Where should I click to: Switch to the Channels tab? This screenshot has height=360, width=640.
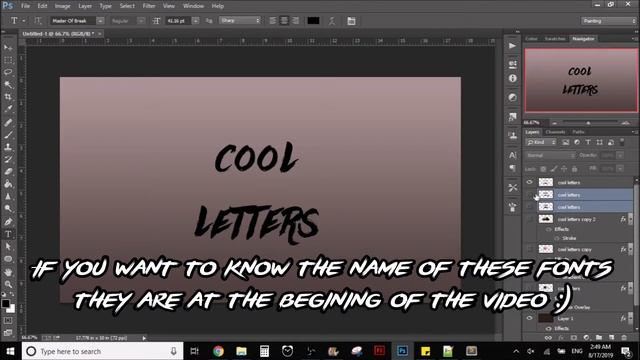pos(556,132)
